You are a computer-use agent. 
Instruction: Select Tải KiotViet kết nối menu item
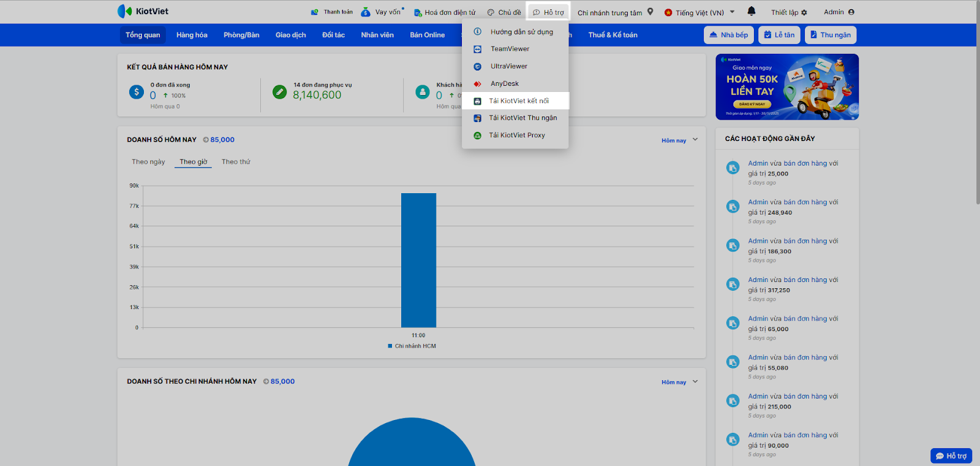(x=516, y=101)
